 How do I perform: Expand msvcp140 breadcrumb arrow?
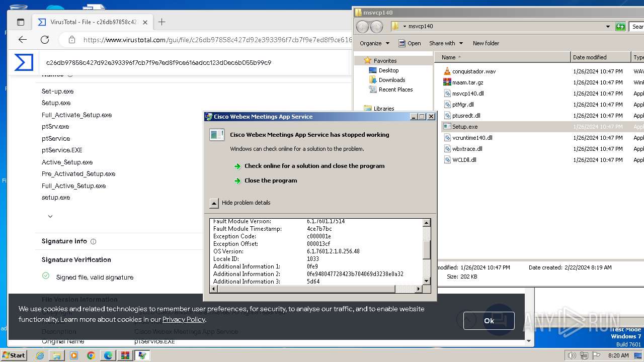click(405, 26)
